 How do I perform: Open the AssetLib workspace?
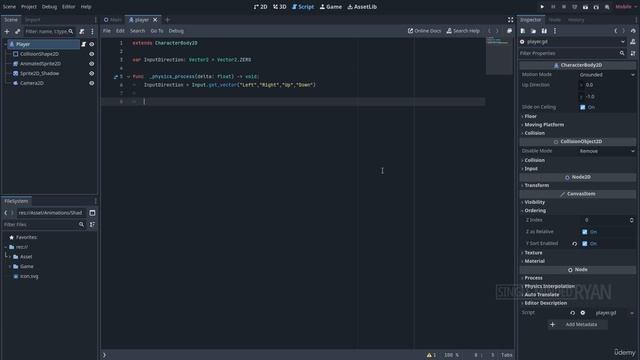pyautogui.click(x=362, y=7)
